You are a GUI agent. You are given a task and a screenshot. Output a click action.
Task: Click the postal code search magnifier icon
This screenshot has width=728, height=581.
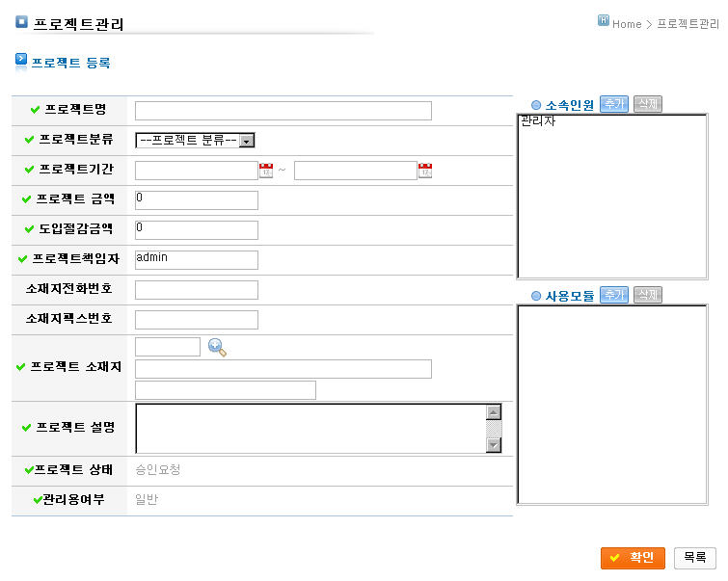pos(217,348)
